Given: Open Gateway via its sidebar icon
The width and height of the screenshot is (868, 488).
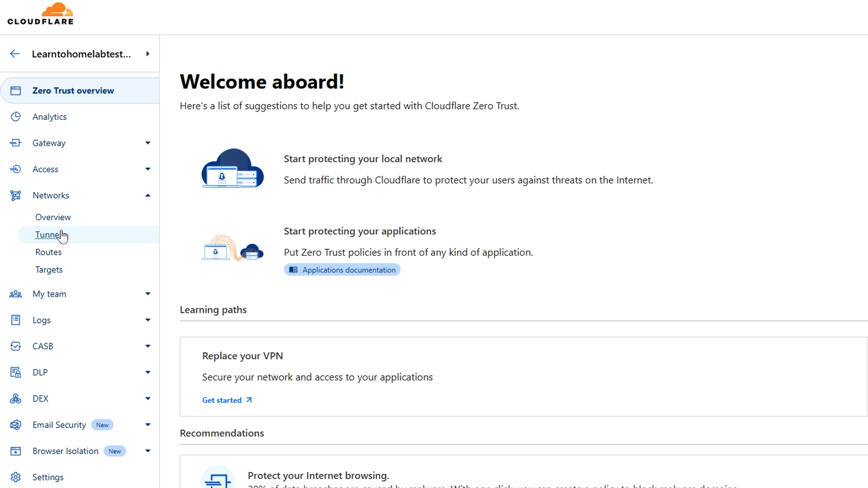Looking at the screenshot, I should coord(16,143).
